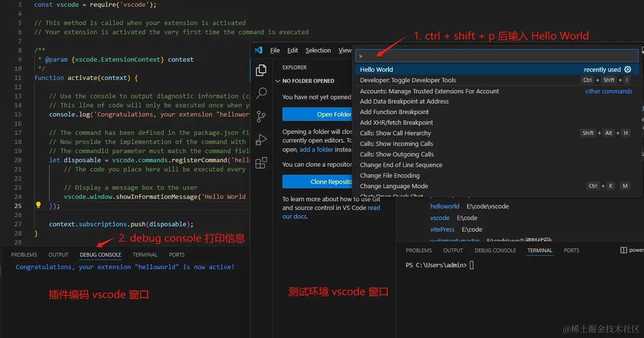Switch to OUTPUT tab in test window

453,250
